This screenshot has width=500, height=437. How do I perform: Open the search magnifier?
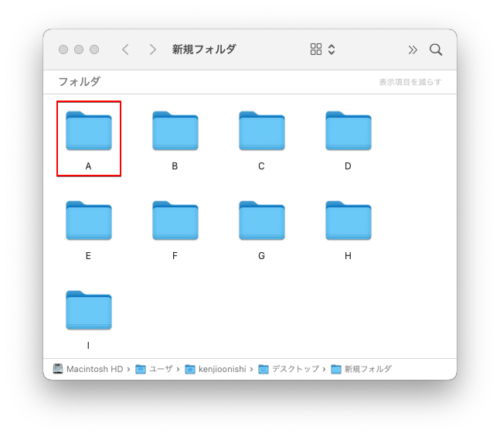436,50
